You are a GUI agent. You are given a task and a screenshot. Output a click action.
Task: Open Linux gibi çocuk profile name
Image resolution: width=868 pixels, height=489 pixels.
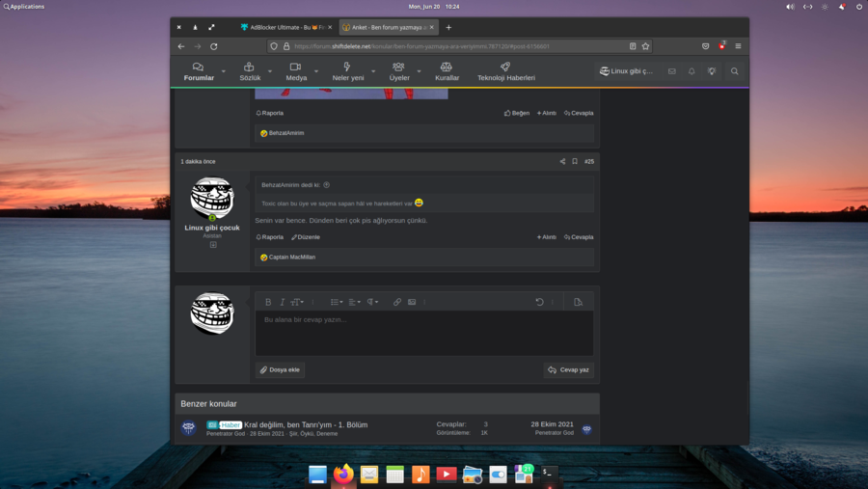pyautogui.click(x=212, y=228)
